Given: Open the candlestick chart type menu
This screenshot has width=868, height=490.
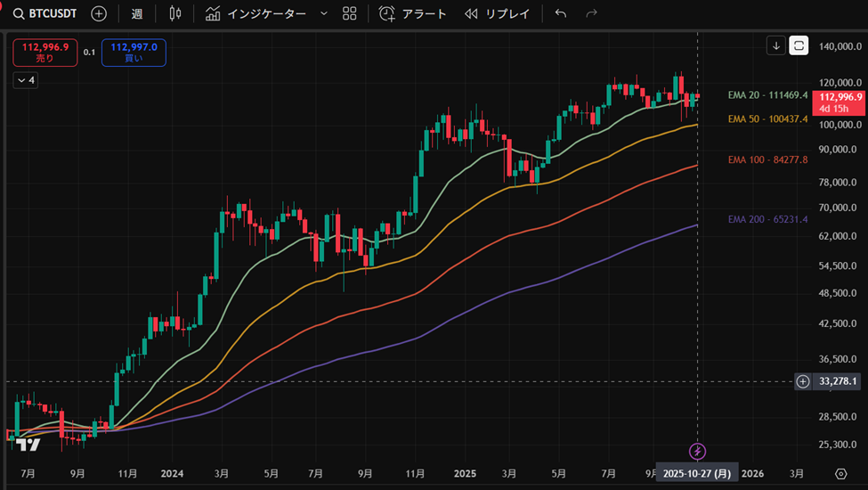Looking at the screenshot, I should point(174,14).
